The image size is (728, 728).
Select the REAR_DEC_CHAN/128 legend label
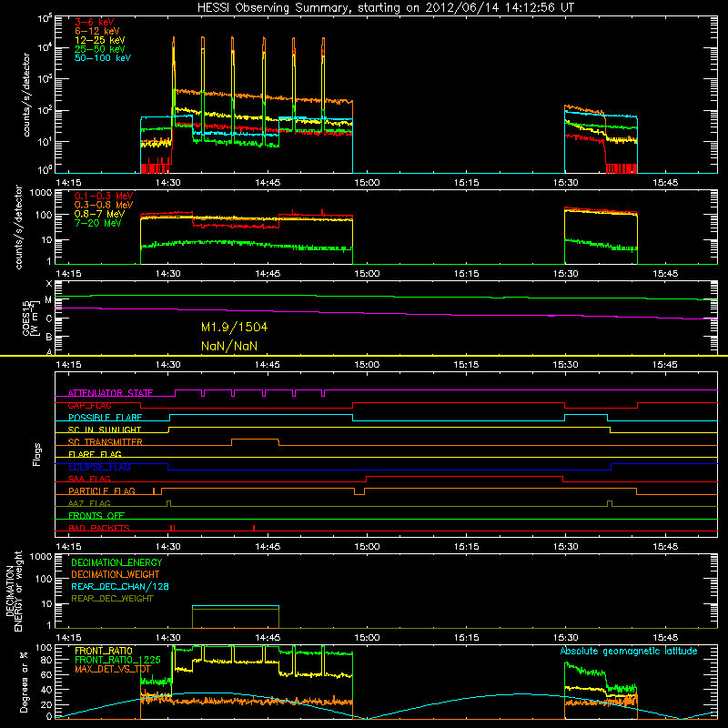tap(120, 586)
